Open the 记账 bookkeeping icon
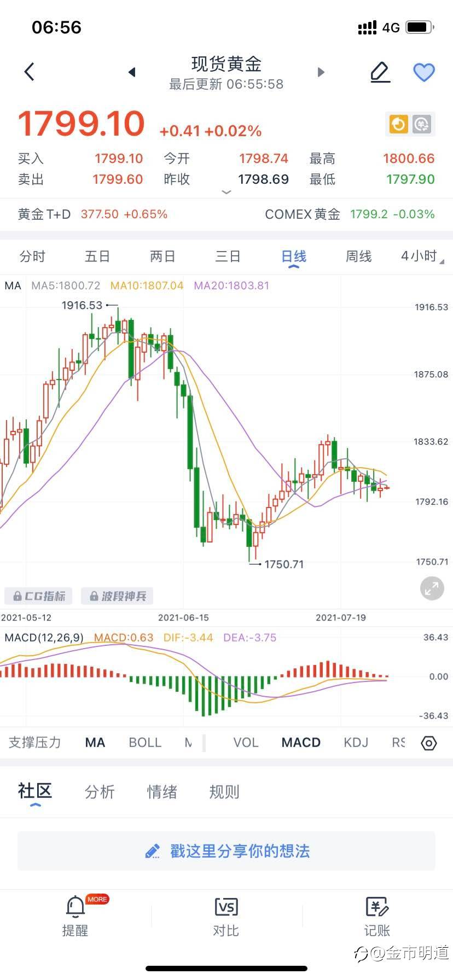 pyautogui.click(x=377, y=915)
